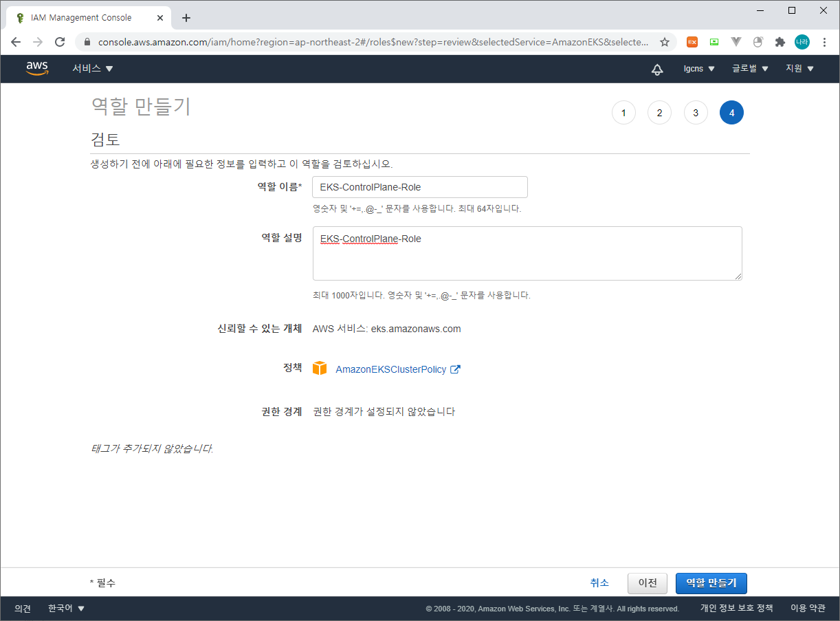Click the AWS logo home icon
Image resolution: width=840 pixels, height=621 pixels.
(x=37, y=68)
